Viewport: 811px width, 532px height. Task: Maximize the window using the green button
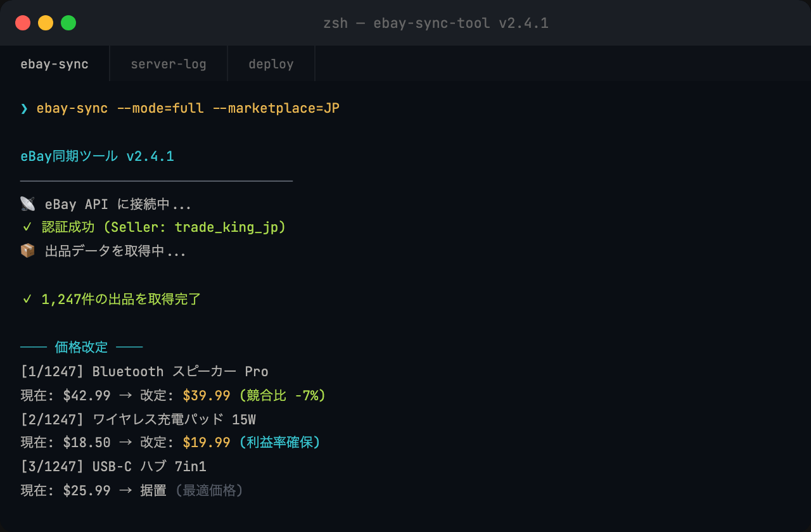[x=68, y=23]
